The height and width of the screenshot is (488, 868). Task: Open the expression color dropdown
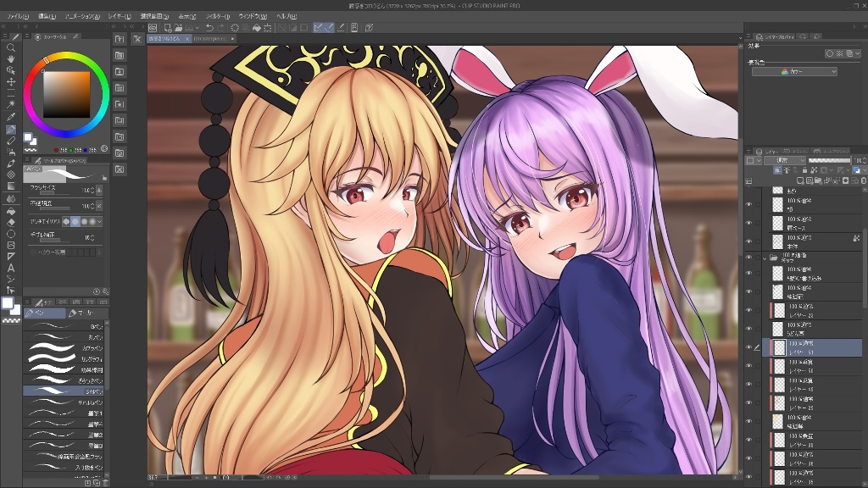pyautogui.click(x=793, y=72)
